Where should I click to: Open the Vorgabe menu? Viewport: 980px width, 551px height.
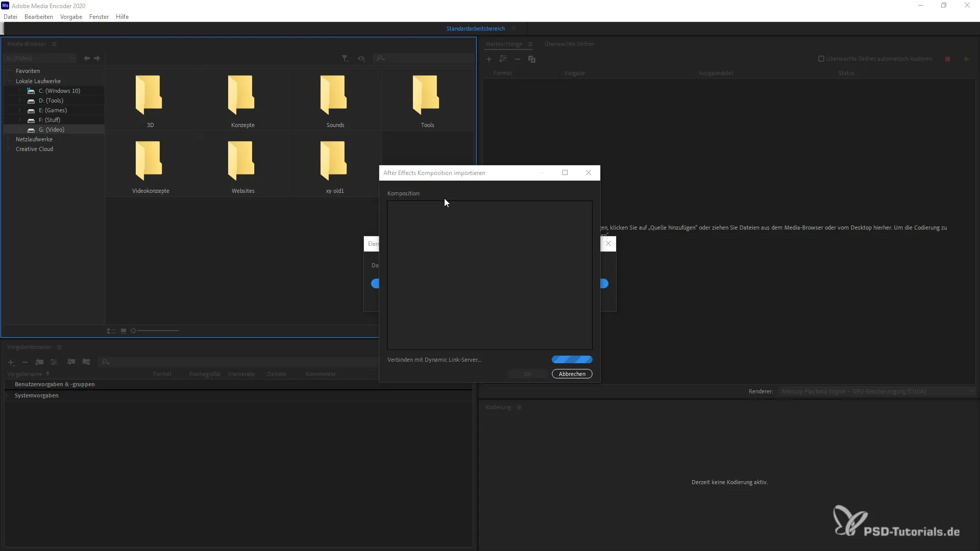pyautogui.click(x=71, y=17)
